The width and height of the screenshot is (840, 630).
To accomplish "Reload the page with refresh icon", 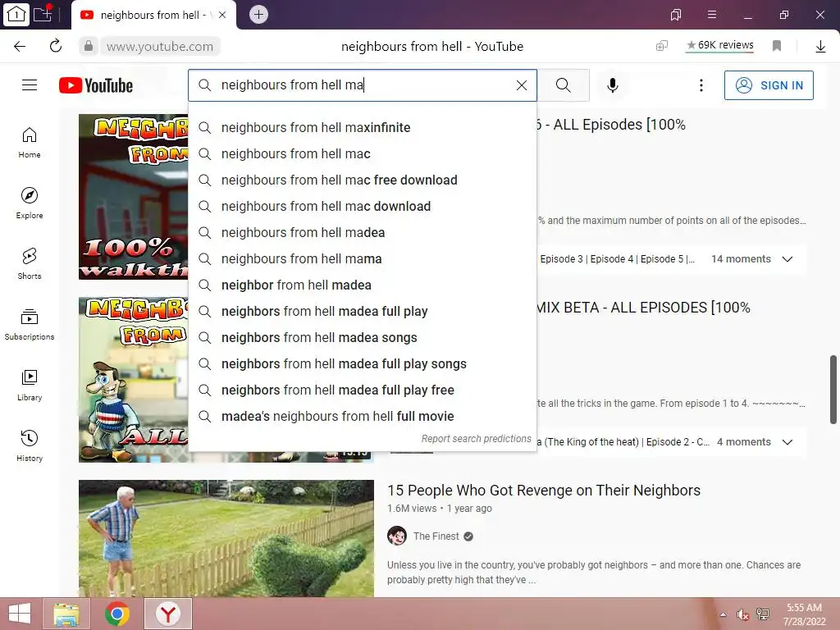I will point(56,46).
